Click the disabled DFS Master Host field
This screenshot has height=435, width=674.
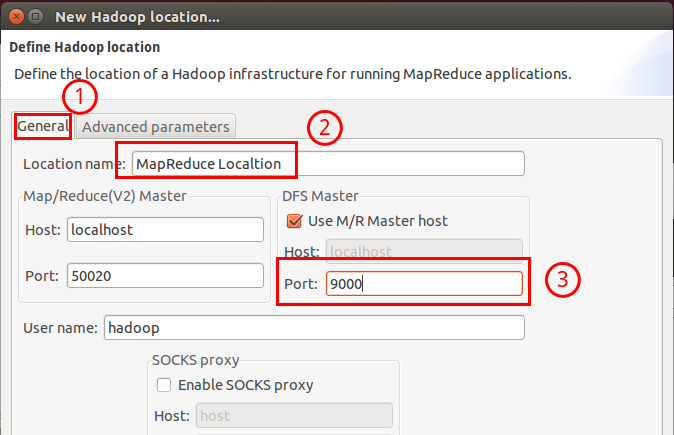coord(421,252)
